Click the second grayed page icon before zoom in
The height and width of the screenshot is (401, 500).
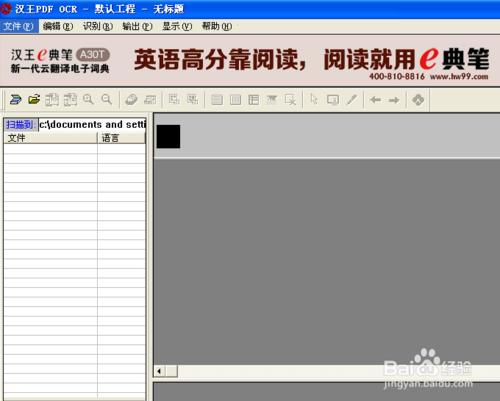coord(70,99)
